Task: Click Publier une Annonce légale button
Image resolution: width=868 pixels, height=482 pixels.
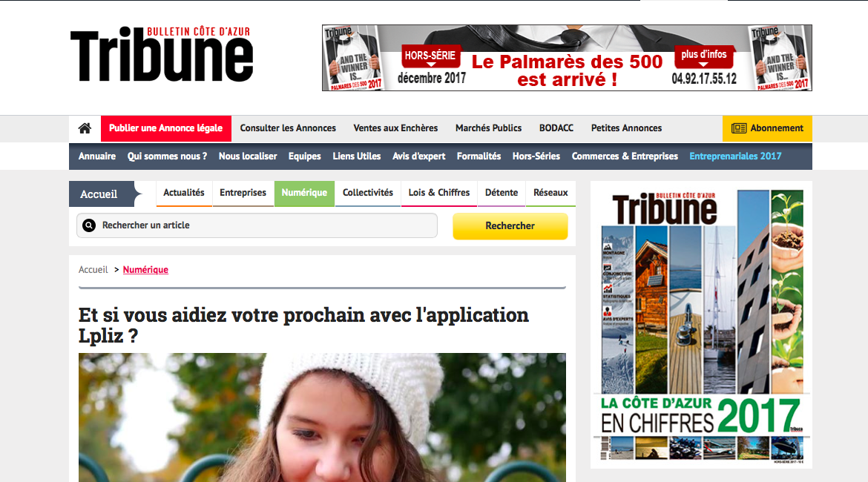Action: pos(166,128)
